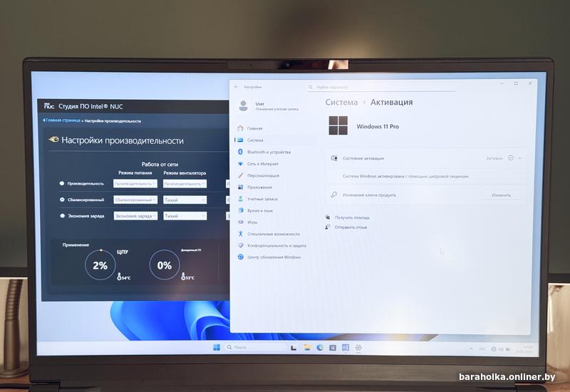Click the accessibility figure icon
Viewport: 570px width, 392px height.
tap(240, 234)
